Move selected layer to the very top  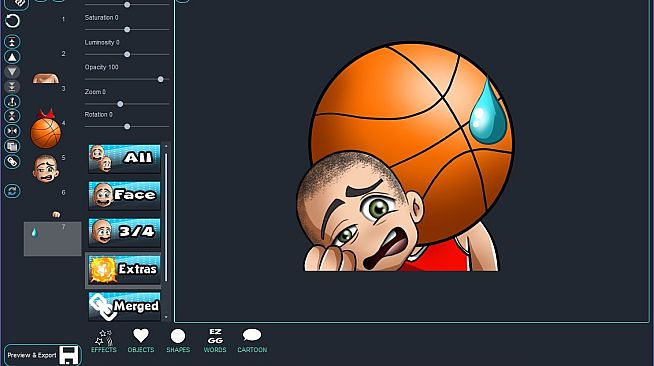pos(12,42)
